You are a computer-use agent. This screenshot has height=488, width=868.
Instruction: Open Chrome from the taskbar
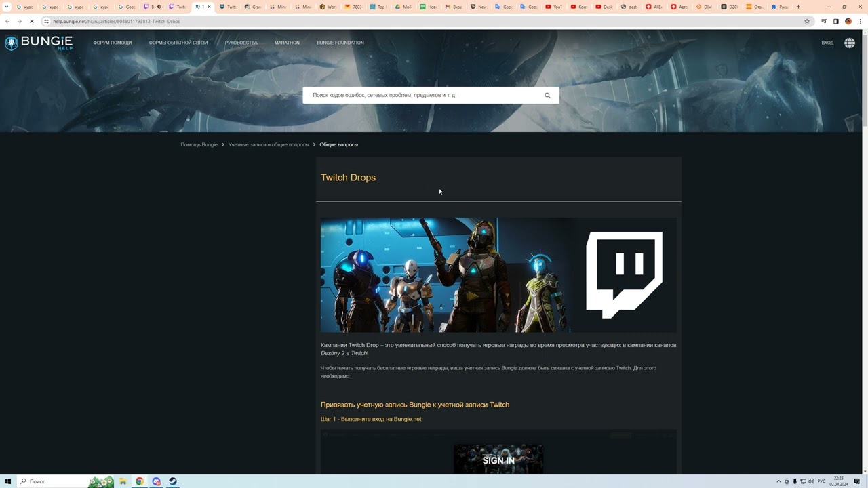coord(139,481)
